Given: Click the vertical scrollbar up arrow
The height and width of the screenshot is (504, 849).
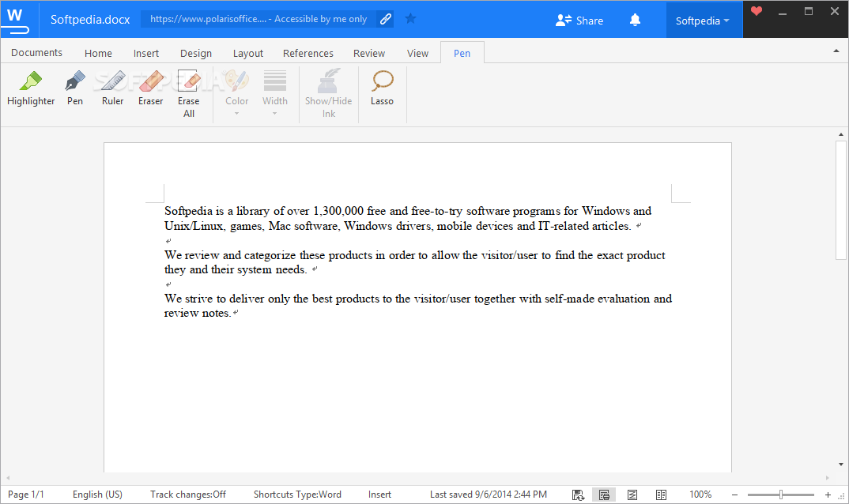Looking at the screenshot, I should click(x=841, y=134).
